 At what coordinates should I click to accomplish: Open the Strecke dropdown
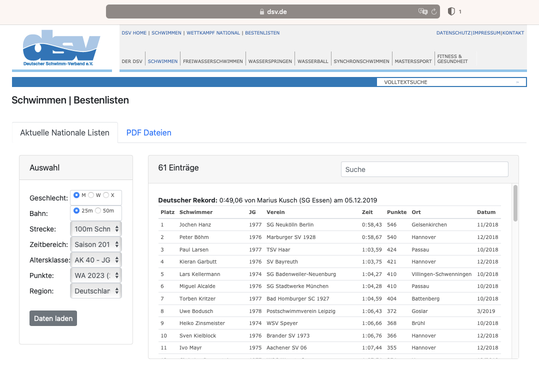click(x=96, y=229)
